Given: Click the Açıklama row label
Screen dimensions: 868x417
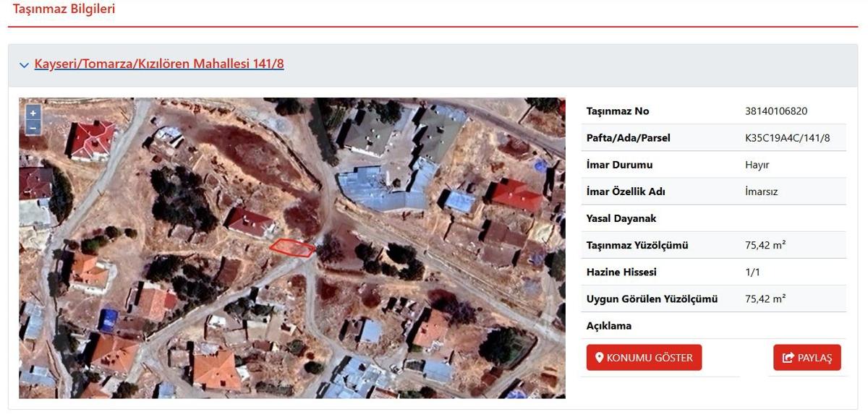Looking at the screenshot, I should pyautogui.click(x=608, y=326).
